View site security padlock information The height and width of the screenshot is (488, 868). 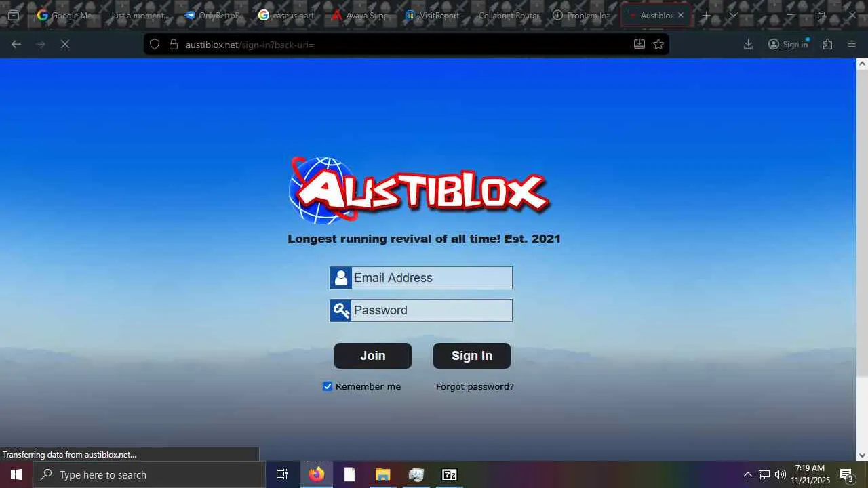click(173, 44)
